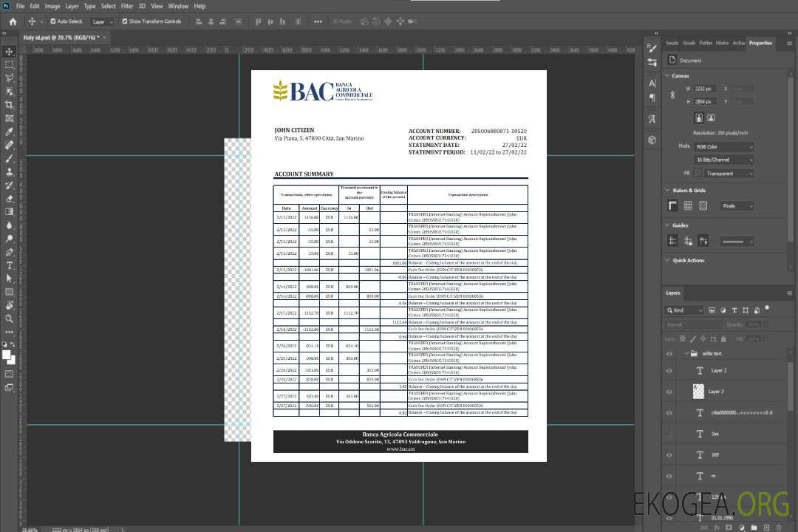This screenshot has width=798, height=532.
Task: Select the History Brush tool
Action: pos(9,185)
